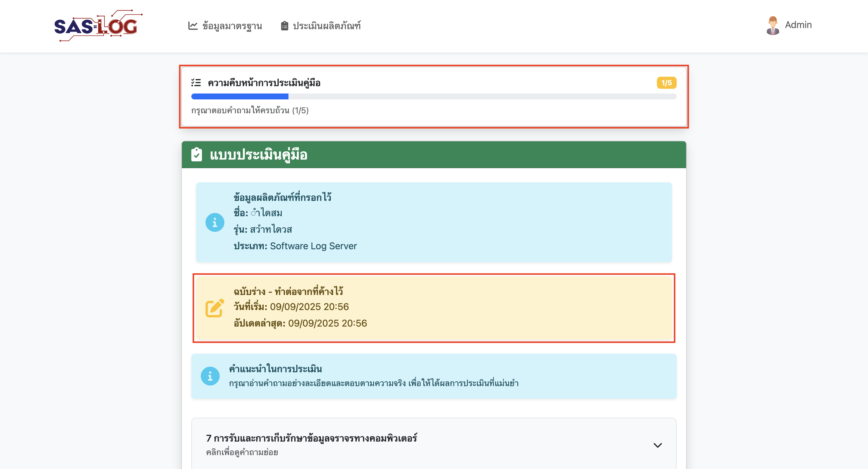Click the clipboard icon beside ประเมินผลิตภัณฑ์

click(x=284, y=26)
